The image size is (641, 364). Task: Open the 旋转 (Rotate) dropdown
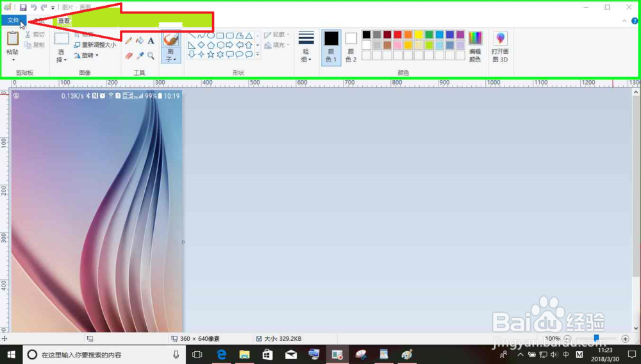pos(87,55)
